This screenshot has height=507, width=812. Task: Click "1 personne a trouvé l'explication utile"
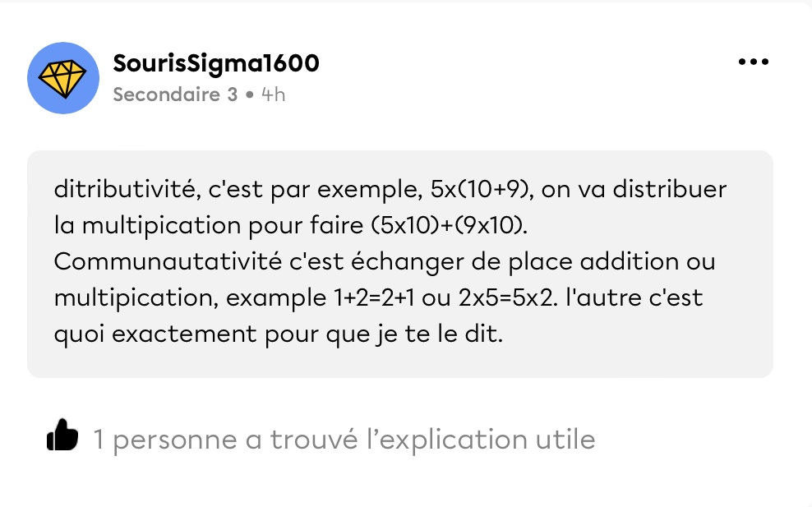pos(344,440)
